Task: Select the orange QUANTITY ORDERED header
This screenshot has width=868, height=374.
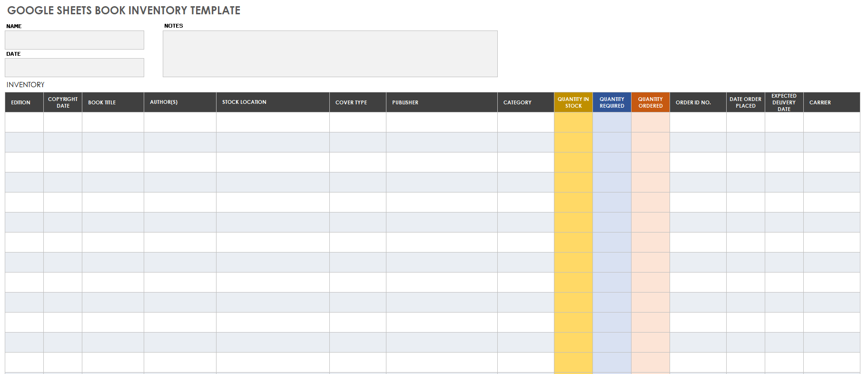Action: click(651, 102)
